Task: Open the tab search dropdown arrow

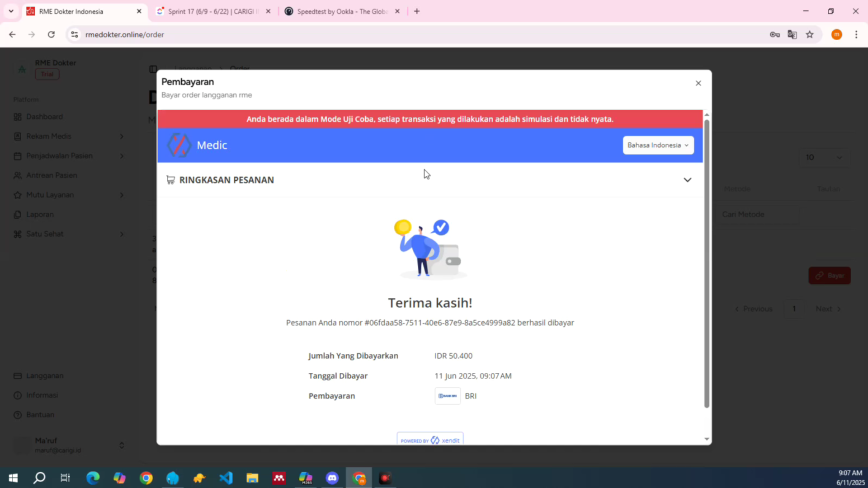Action: 11,11
